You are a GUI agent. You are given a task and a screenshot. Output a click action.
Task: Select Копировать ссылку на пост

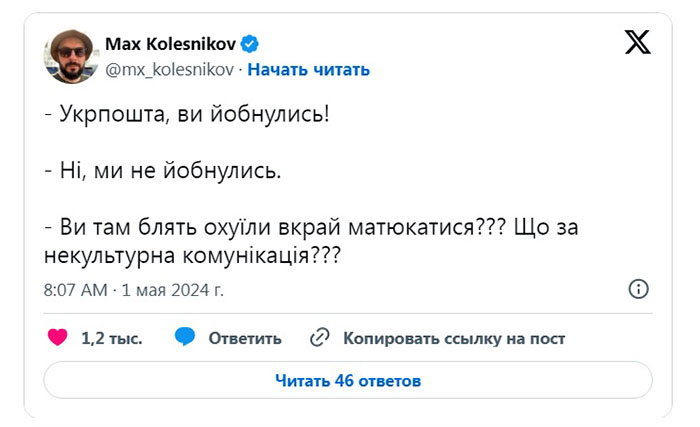pyautogui.click(x=454, y=339)
